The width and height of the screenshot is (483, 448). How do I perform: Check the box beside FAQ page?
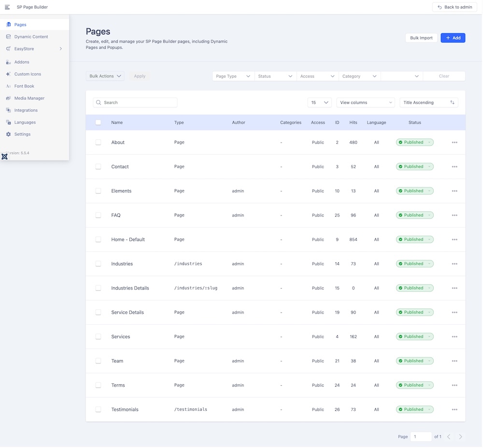pyautogui.click(x=99, y=215)
